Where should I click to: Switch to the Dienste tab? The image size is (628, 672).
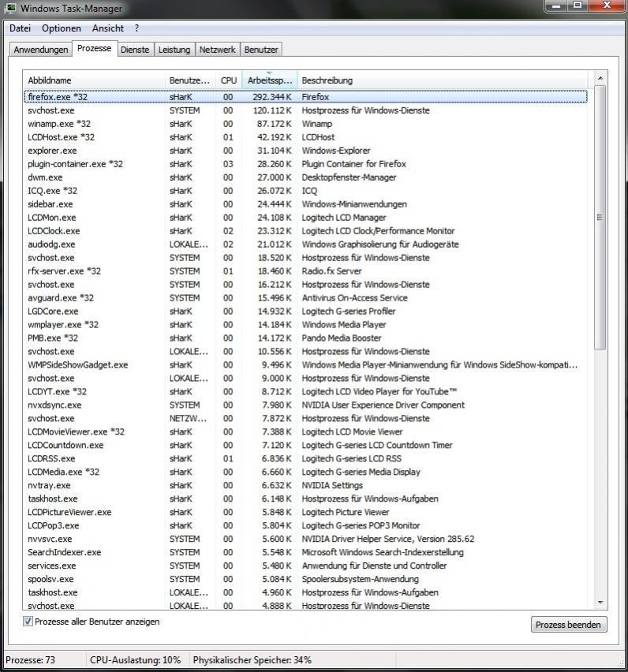coord(135,50)
